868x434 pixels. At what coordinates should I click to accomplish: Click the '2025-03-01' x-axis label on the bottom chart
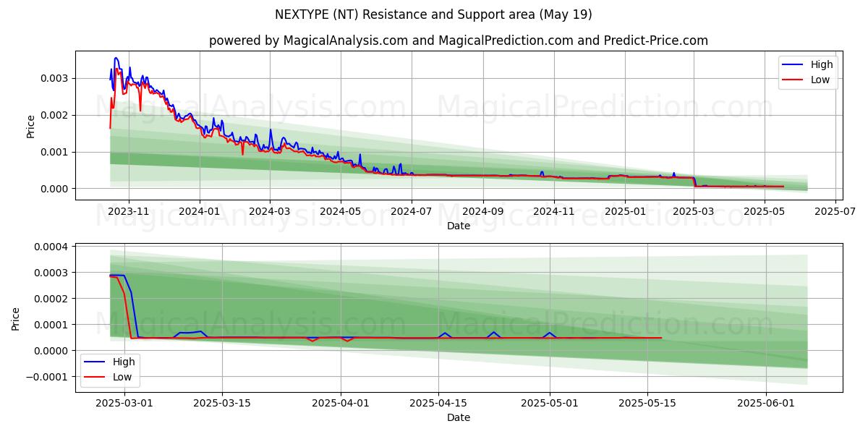[x=124, y=404]
